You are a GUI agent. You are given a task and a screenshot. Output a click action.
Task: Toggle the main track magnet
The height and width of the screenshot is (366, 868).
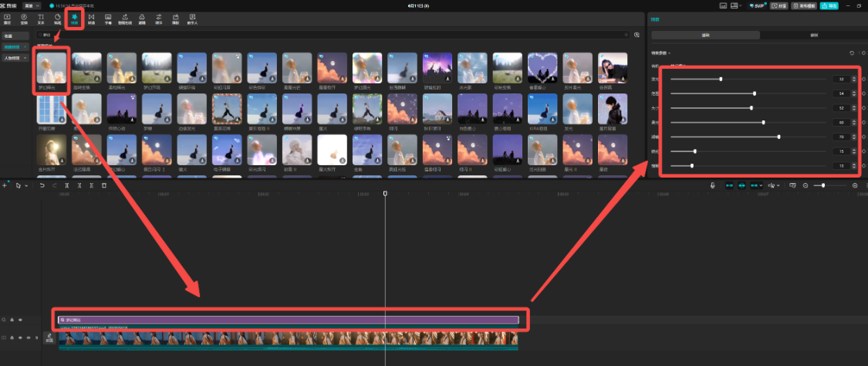729,185
